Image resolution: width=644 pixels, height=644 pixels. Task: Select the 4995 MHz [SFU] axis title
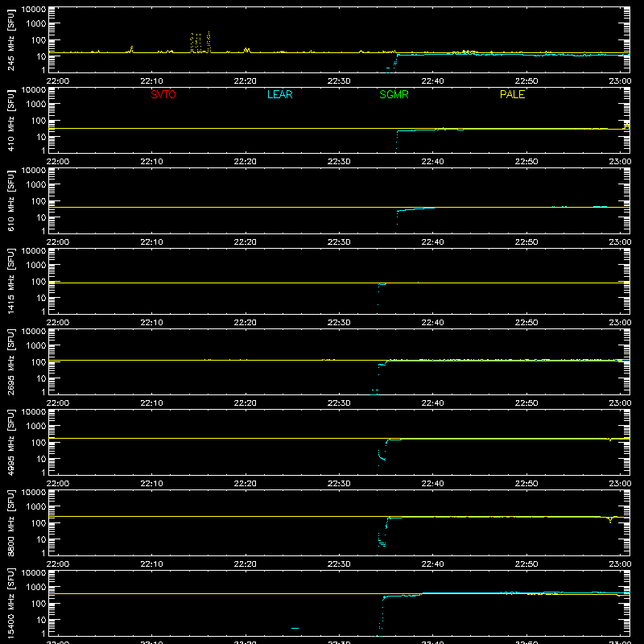click(11, 442)
